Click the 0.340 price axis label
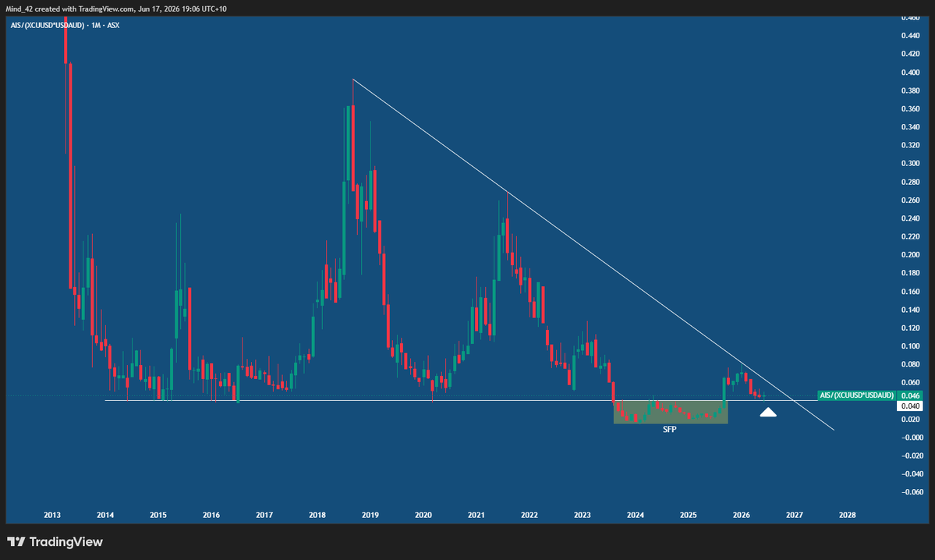 tap(910, 127)
